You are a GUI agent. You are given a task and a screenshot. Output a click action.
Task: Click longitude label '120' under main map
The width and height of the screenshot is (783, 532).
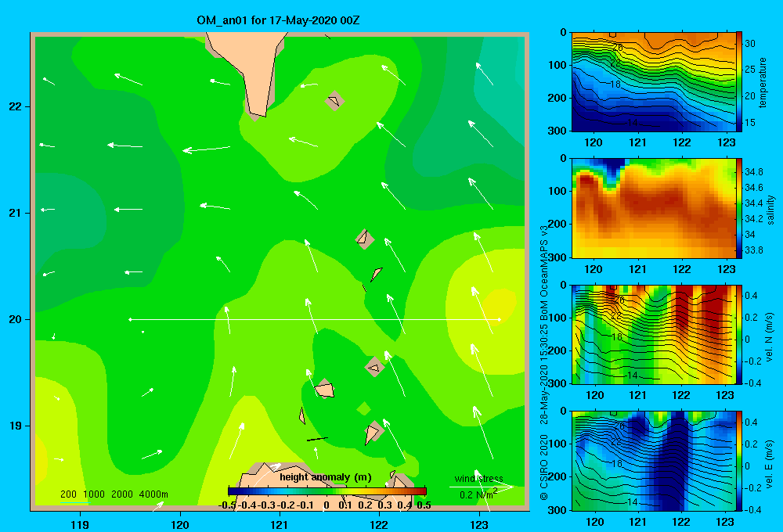[x=180, y=524]
